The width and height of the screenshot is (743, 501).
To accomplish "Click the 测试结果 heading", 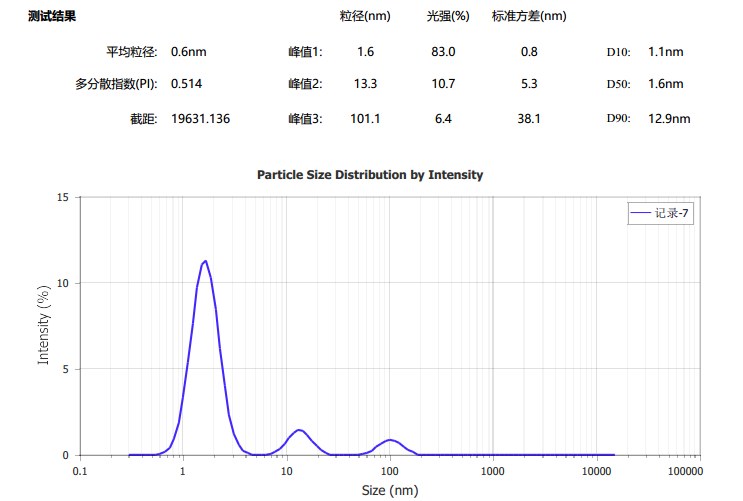I will [x=51, y=17].
